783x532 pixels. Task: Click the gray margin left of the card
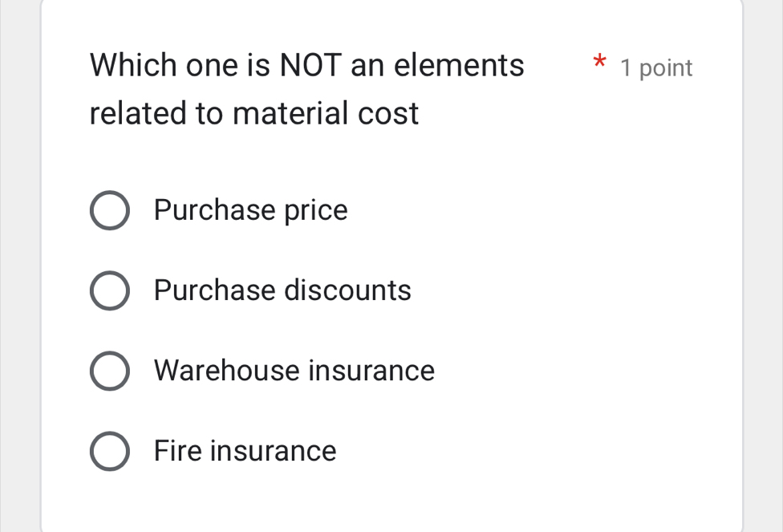(x=19, y=266)
